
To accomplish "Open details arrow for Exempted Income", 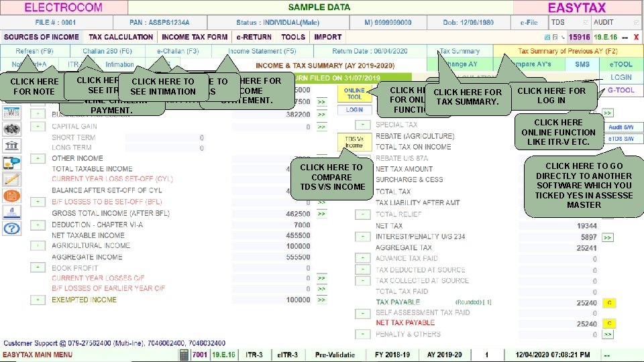I will [321, 300].
